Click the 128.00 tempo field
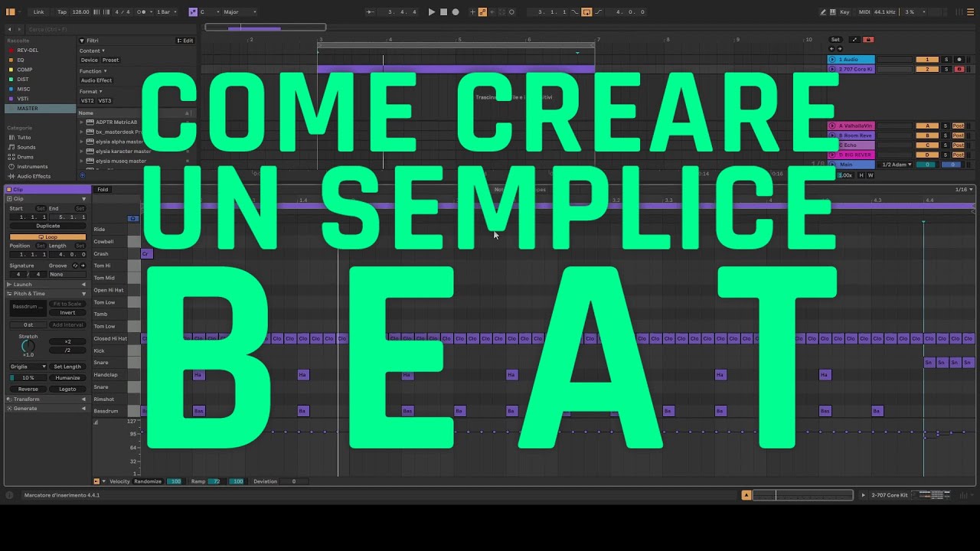 pyautogui.click(x=80, y=12)
